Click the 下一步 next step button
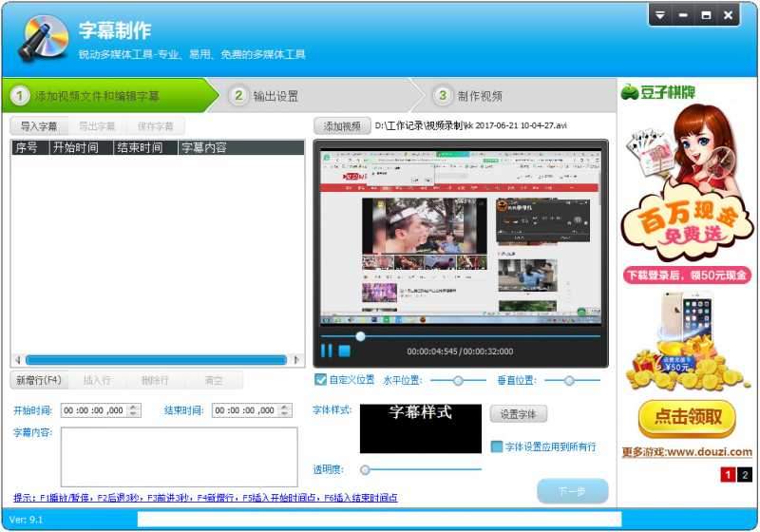This screenshot has height=532, width=760. [573, 491]
